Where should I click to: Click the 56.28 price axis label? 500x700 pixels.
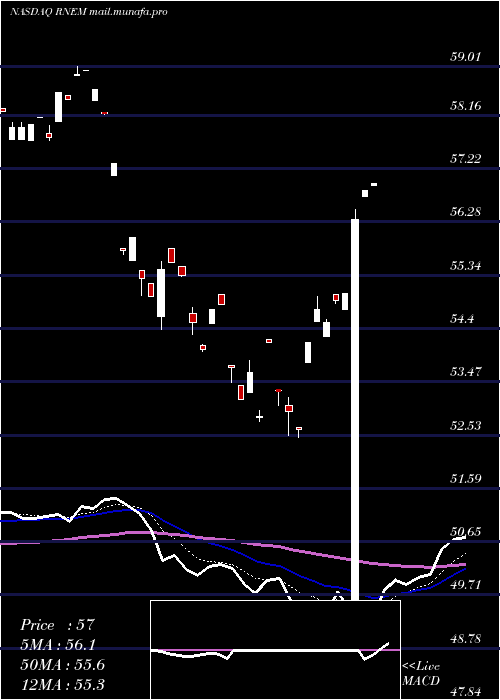click(x=465, y=212)
